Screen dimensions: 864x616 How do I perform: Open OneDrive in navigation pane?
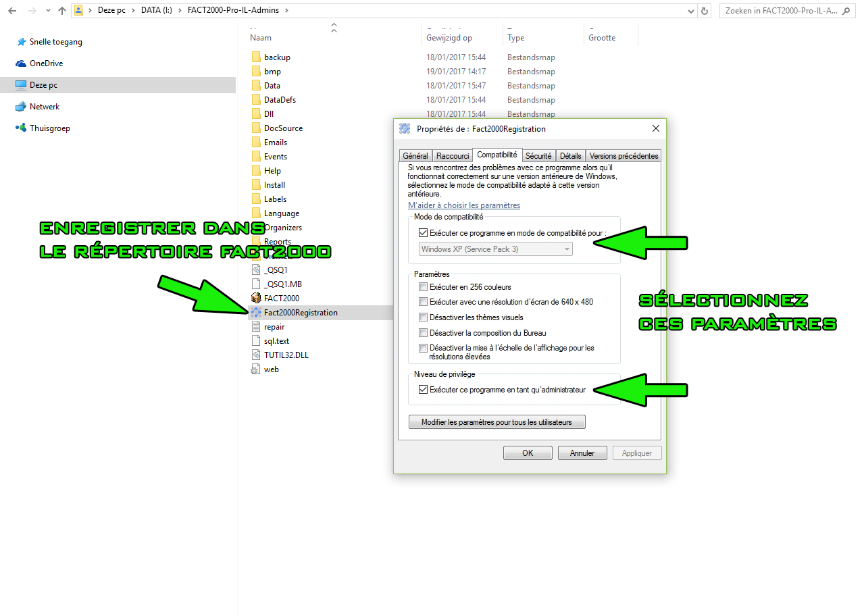[x=46, y=63]
